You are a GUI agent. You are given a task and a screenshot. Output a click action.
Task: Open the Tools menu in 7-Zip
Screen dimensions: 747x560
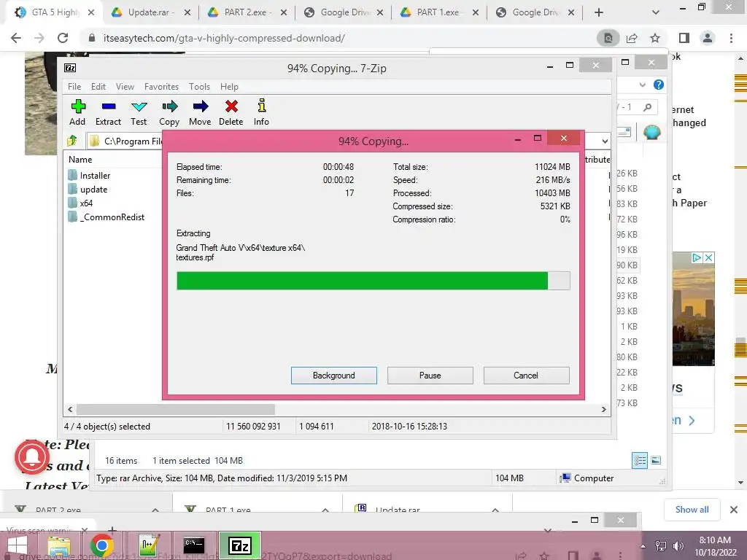[x=199, y=87]
